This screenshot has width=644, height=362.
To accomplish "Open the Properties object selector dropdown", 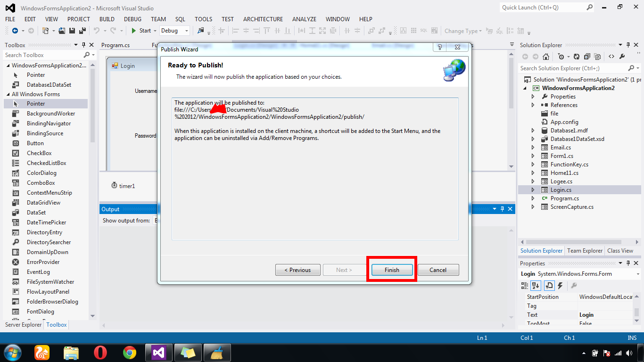I will [x=638, y=274].
